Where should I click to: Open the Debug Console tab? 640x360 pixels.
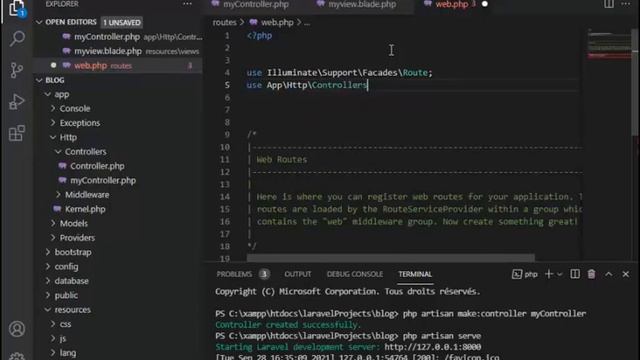(x=355, y=274)
